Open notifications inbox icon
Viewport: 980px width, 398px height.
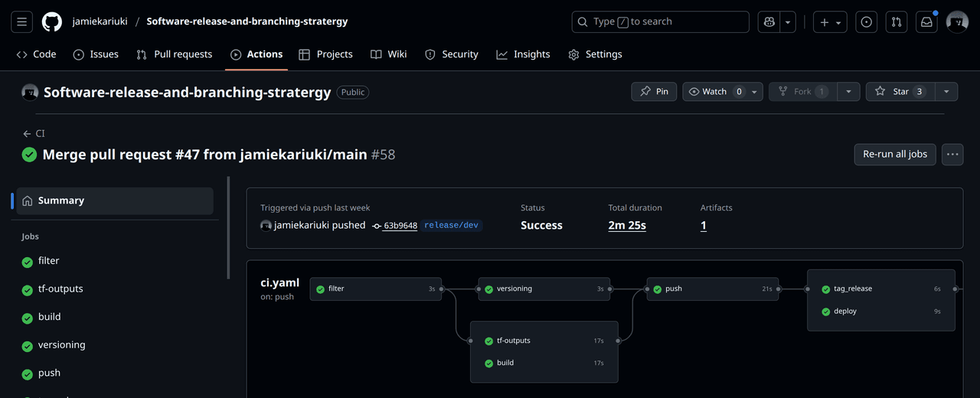coord(926,22)
